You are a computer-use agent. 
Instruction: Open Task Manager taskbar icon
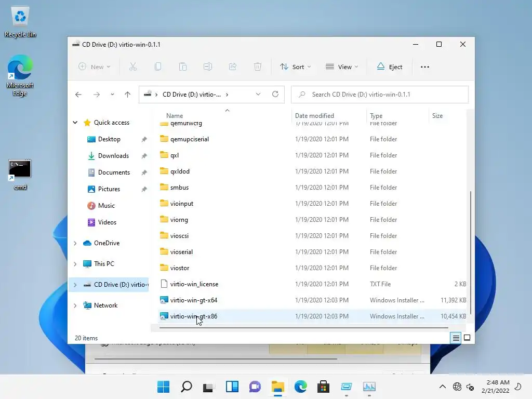[x=369, y=387]
